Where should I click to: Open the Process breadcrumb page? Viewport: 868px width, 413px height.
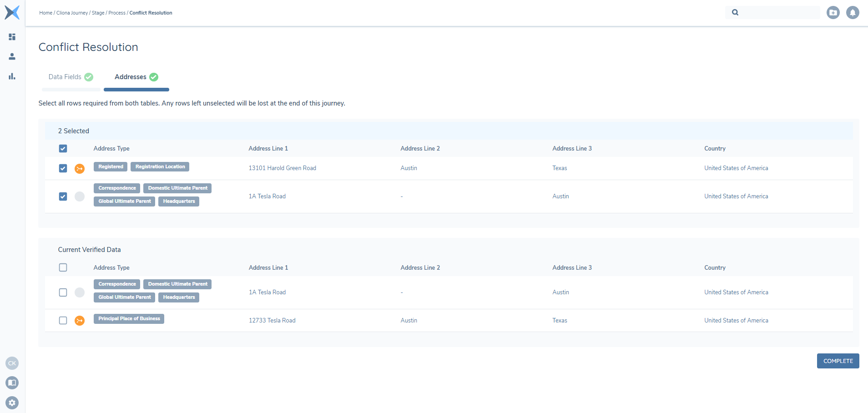click(117, 13)
